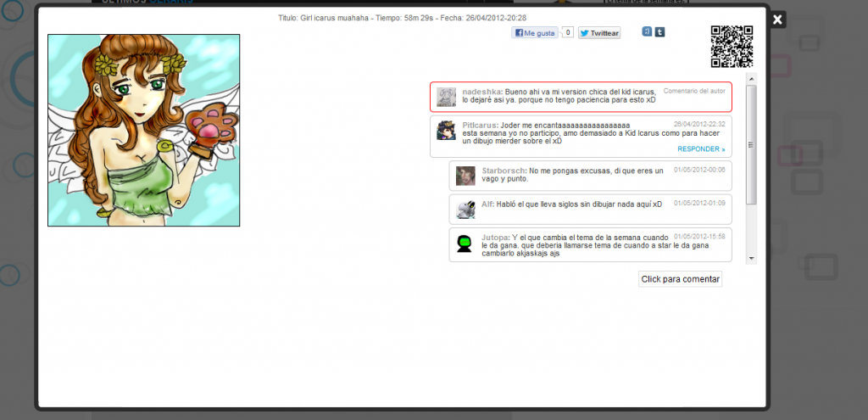Click the Jutopa username link
Viewport: 868px width, 420px height.
coord(495,237)
